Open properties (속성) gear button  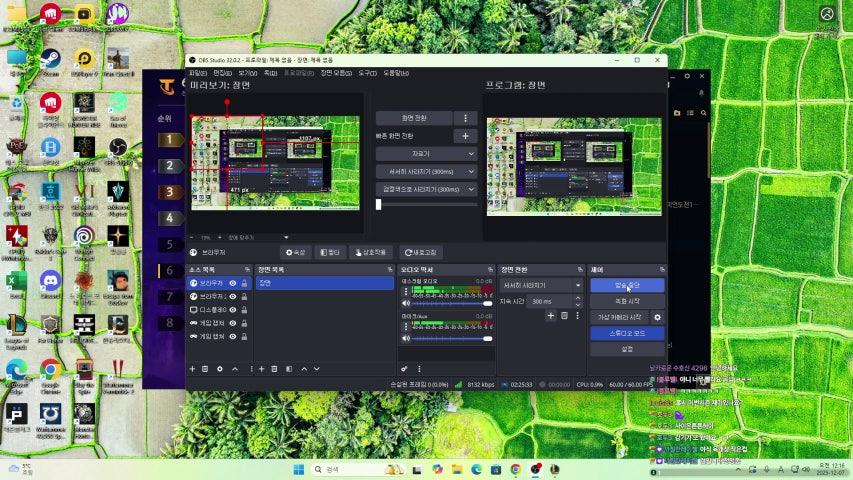point(293,253)
